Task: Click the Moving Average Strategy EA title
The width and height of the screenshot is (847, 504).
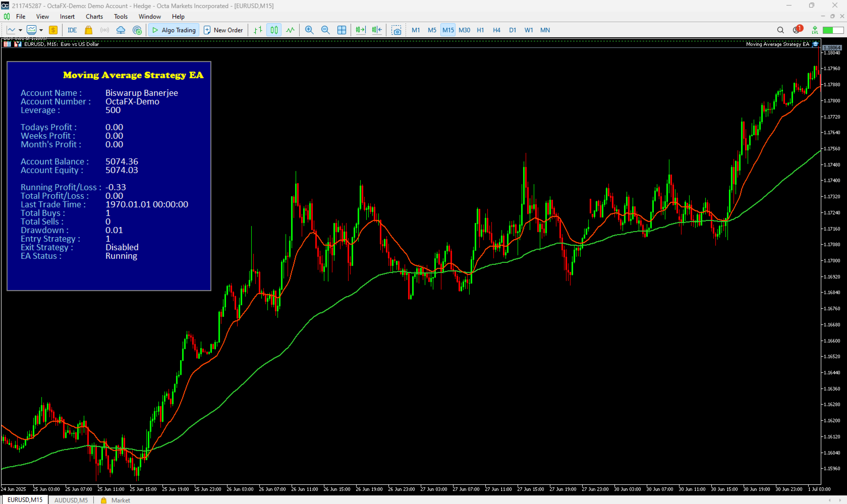Action: (133, 75)
